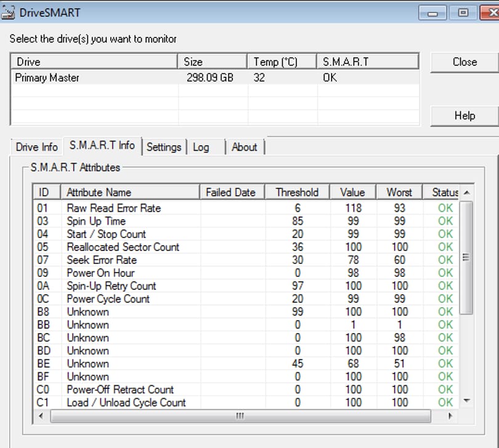This screenshot has height=448, width=499.
Task: Click the 298.09 GB size cell
Action: tap(210, 78)
